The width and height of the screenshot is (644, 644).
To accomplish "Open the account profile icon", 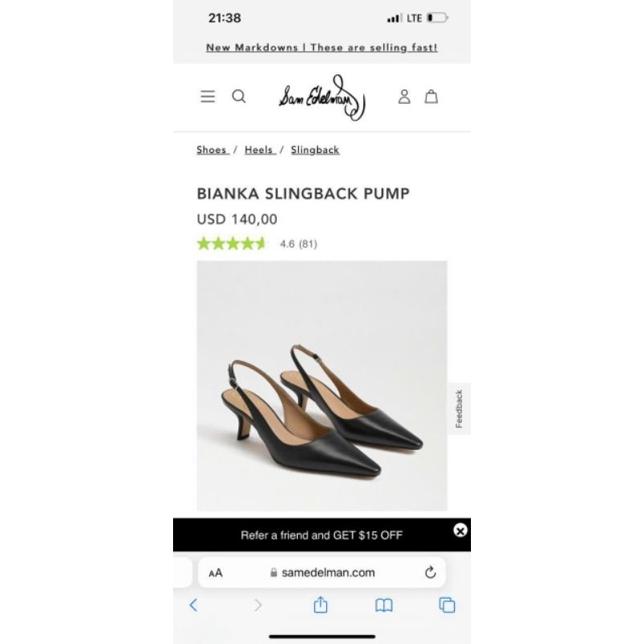I will pyautogui.click(x=404, y=97).
